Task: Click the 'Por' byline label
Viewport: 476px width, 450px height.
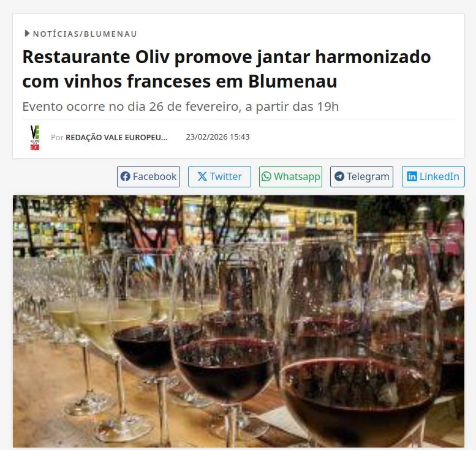Action: [x=57, y=138]
